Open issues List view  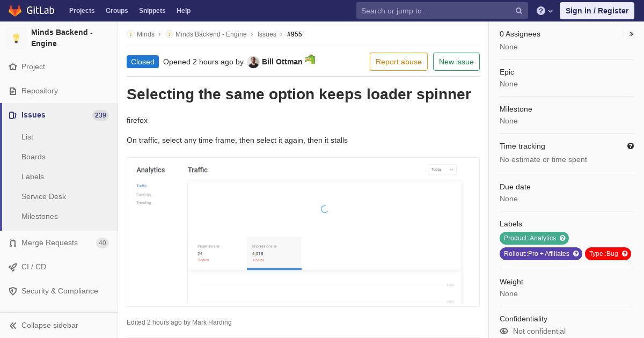click(x=27, y=137)
